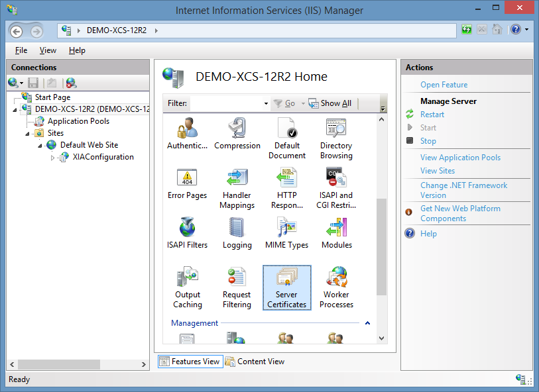
Task: Select XIAConfiguration tree item
Action: pos(103,157)
